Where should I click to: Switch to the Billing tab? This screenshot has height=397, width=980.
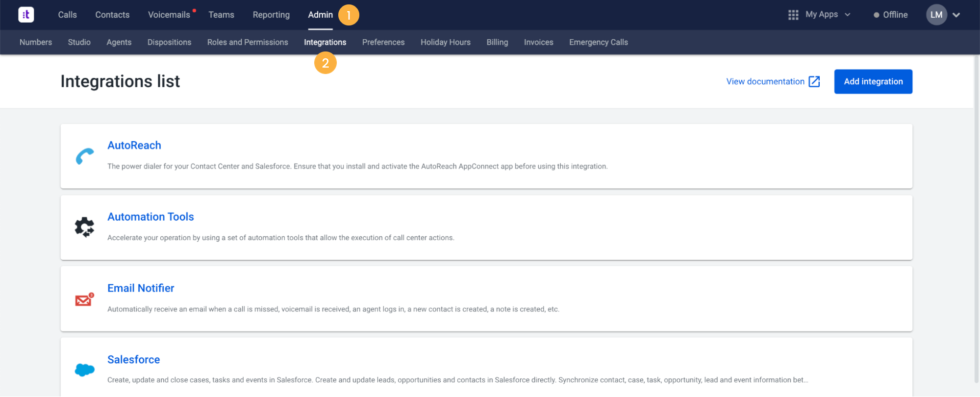click(497, 42)
